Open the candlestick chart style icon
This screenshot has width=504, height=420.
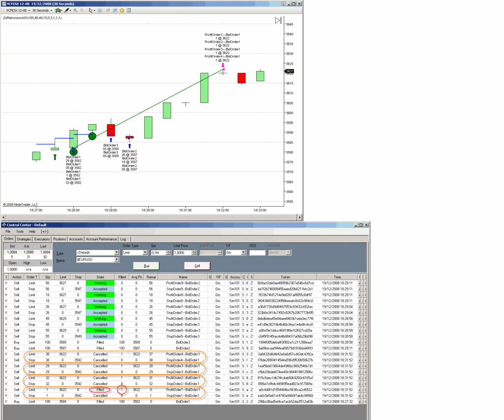point(58,10)
